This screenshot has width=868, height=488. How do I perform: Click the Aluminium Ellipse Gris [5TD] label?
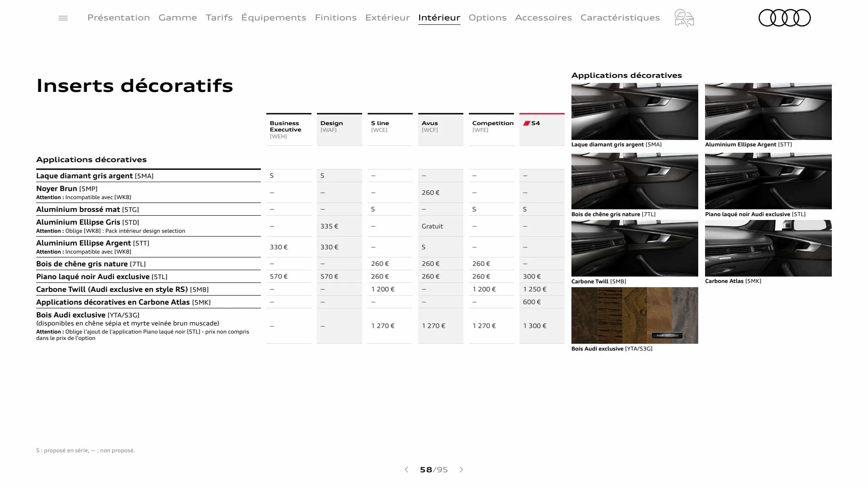tap(88, 222)
